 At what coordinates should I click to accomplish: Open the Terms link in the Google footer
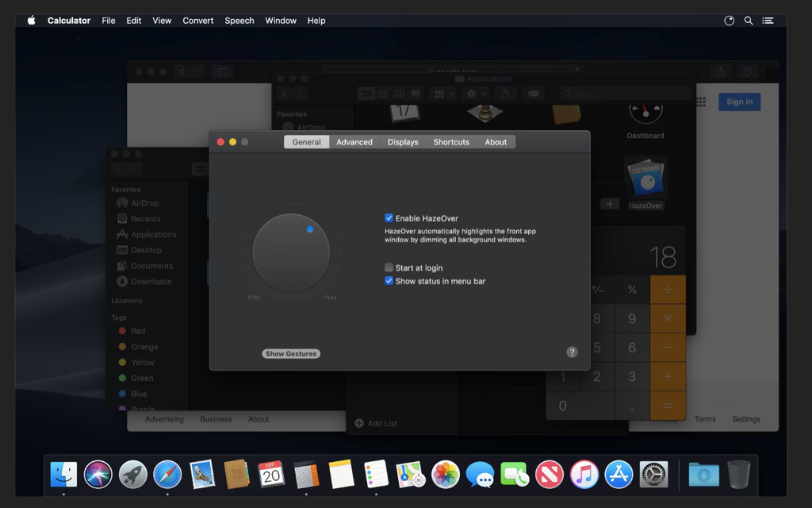pos(705,419)
